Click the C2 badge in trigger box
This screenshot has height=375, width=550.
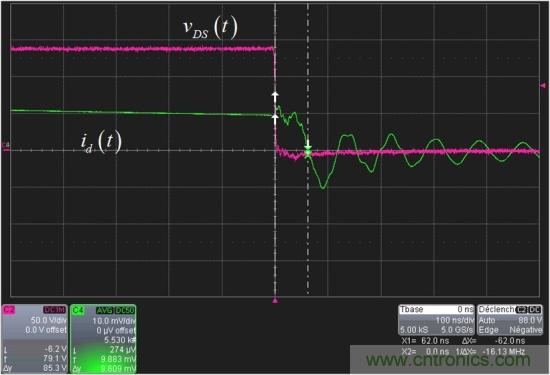pyautogui.click(x=522, y=310)
